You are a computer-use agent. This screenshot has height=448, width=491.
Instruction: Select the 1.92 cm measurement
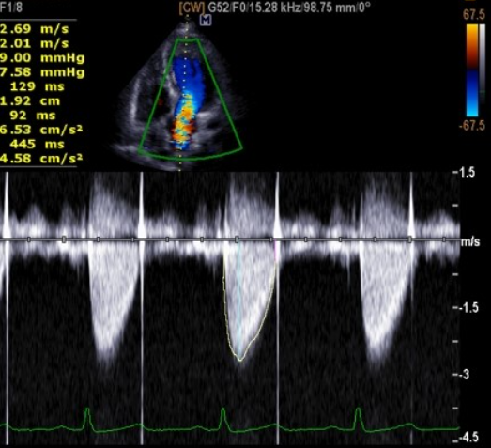(x=30, y=101)
